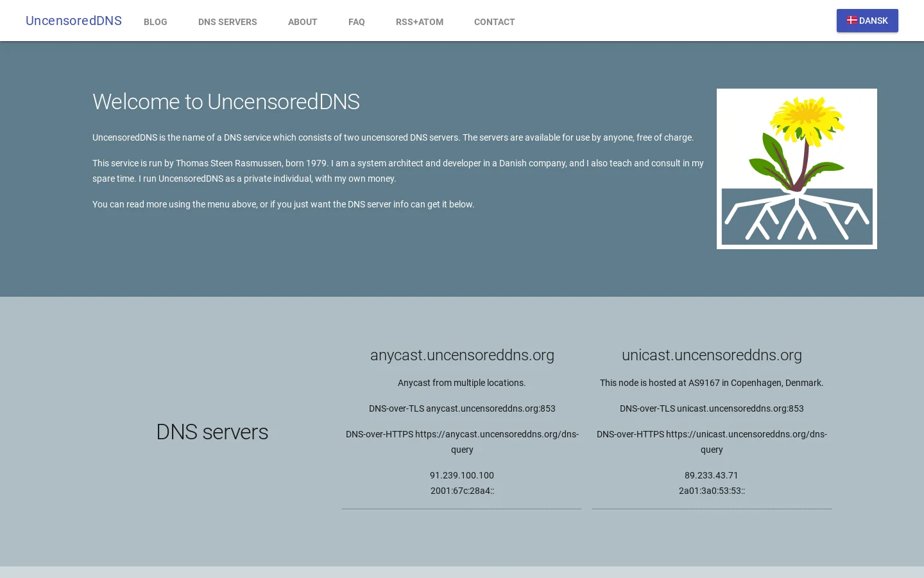Select the 2001:67c:28a4:: IPv6 address
The width and height of the screenshot is (924, 578).
click(462, 491)
